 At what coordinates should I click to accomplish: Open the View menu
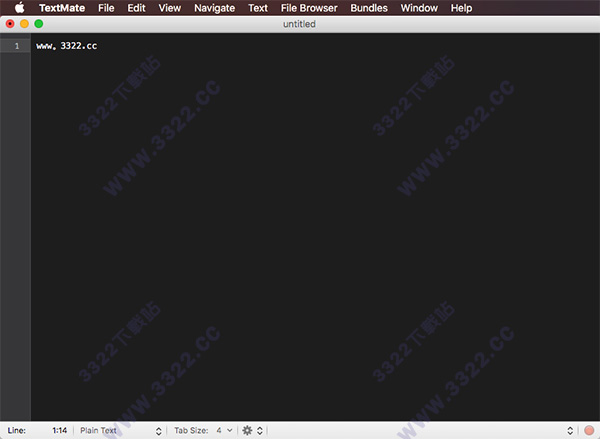point(170,8)
